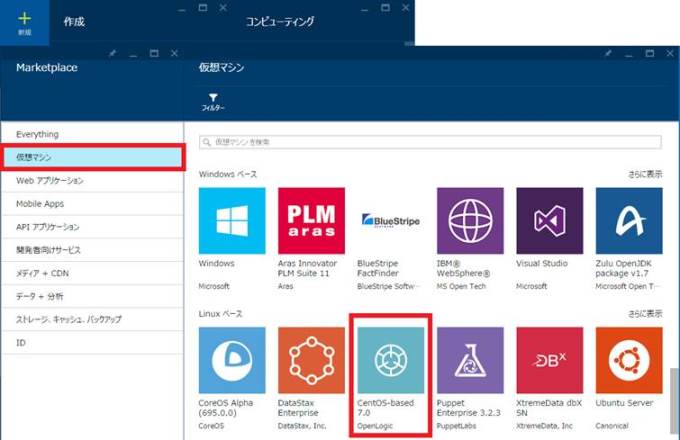Click the green plus New icon
The height and width of the screenshot is (440, 680).
click(24, 18)
